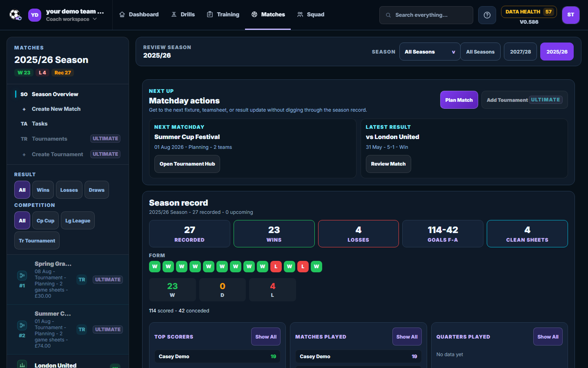Click the 4 Clean Sheets stat card
Image resolution: width=588 pixels, height=368 pixels.
[x=527, y=233]
